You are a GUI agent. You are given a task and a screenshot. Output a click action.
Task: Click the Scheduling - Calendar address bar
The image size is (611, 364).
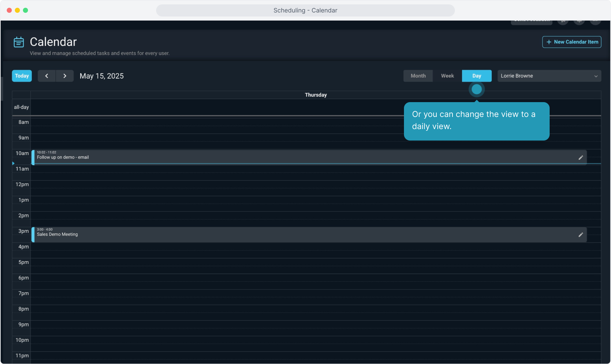click(305, 10)
